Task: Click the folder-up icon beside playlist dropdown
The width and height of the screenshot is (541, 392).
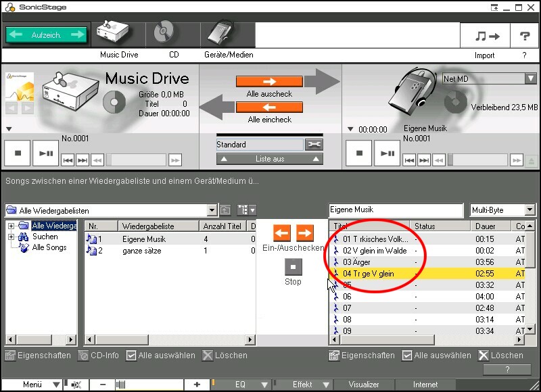Action: [225, 210]
